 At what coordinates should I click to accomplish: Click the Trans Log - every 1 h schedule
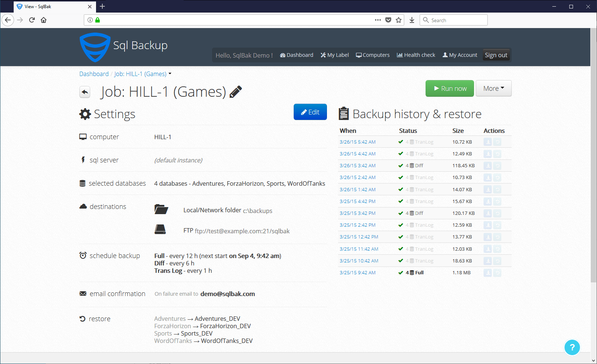(183, 271)
